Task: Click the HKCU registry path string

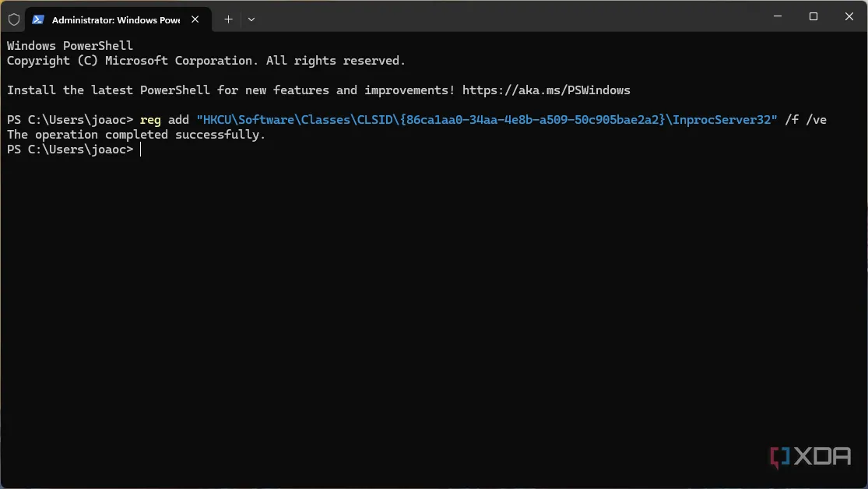Action: 487,120
